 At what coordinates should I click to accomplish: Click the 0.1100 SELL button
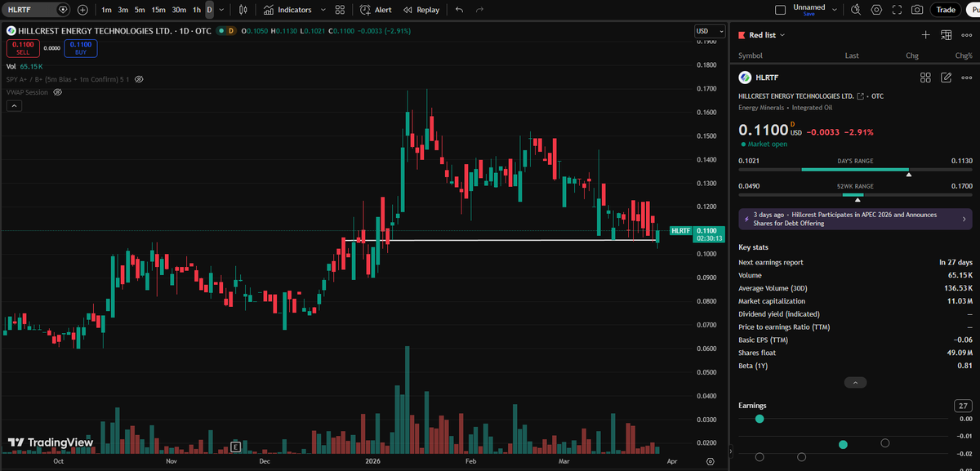22,48
